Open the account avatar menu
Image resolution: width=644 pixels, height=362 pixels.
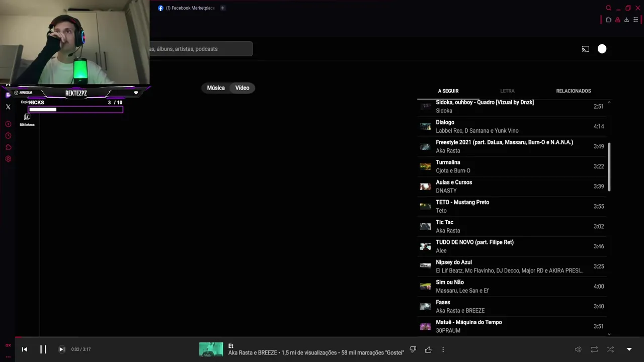tap(602, 49)
